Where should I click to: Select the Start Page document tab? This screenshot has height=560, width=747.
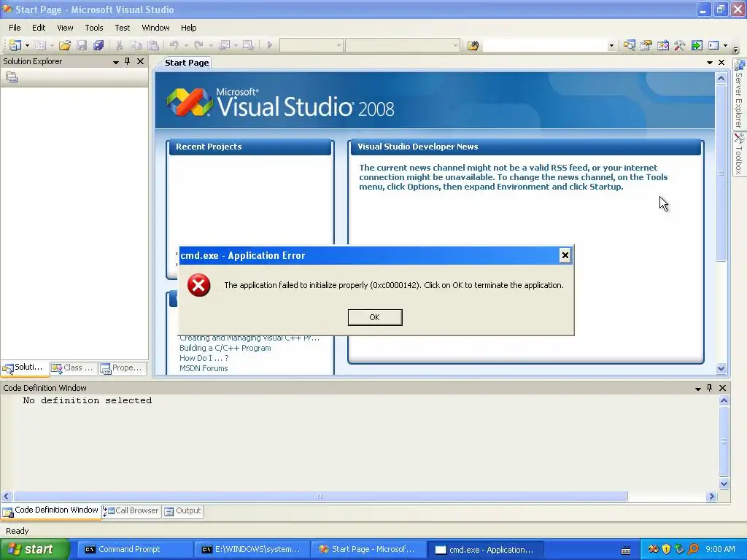tap(187, 63)
